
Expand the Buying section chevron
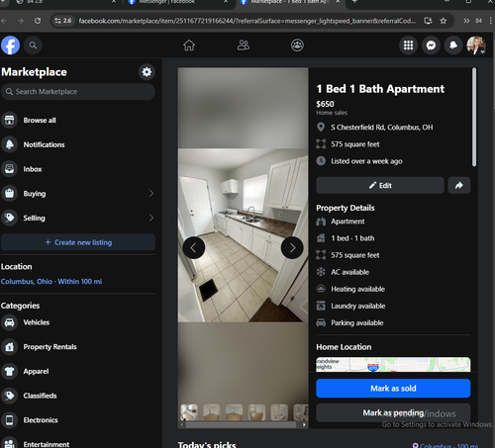pos(151,193)
